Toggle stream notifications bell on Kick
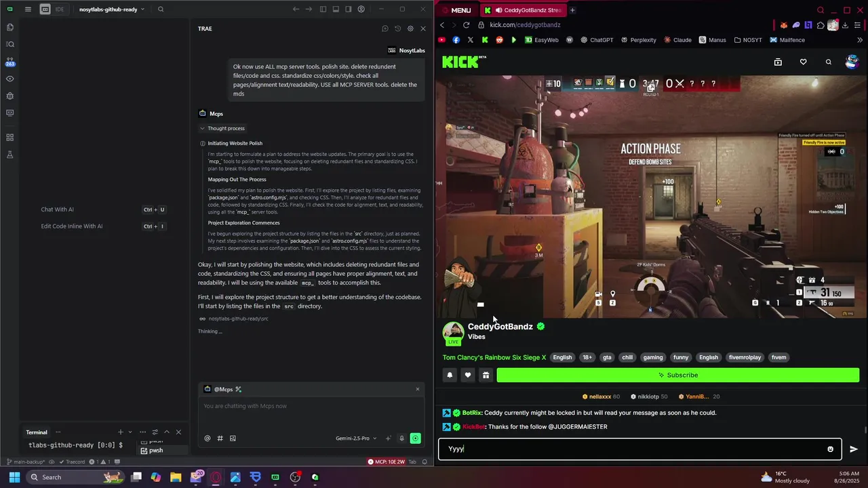Image resolution: width=868 pixels, height=488 pixels. pos(450,375)
